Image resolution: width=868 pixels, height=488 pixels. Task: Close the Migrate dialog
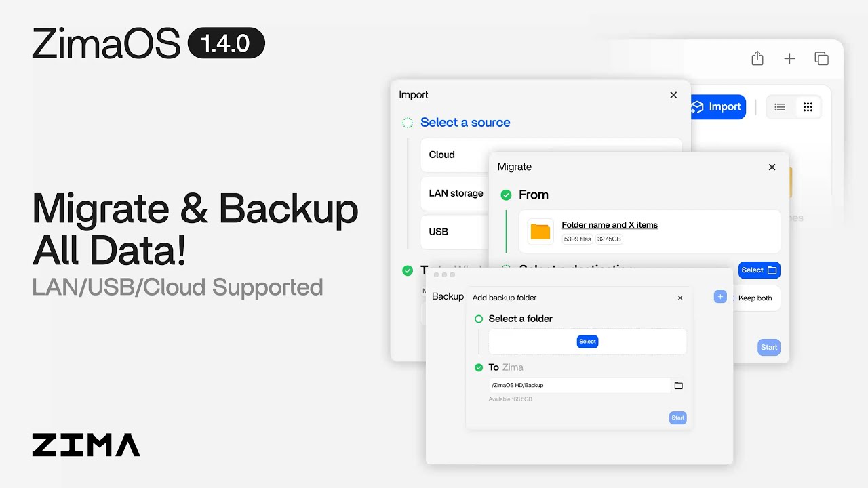772,167
